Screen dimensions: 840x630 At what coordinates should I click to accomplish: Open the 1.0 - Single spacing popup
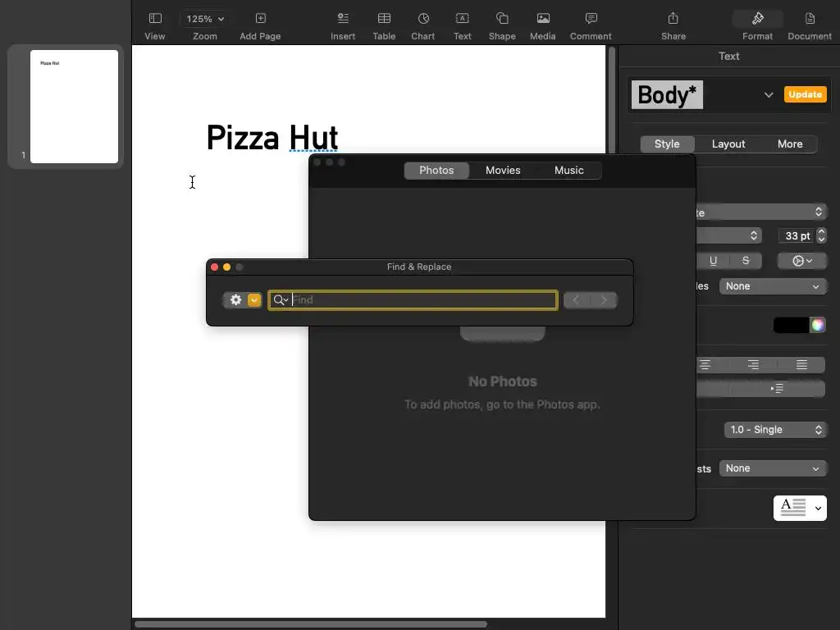[x=776, y=430]
